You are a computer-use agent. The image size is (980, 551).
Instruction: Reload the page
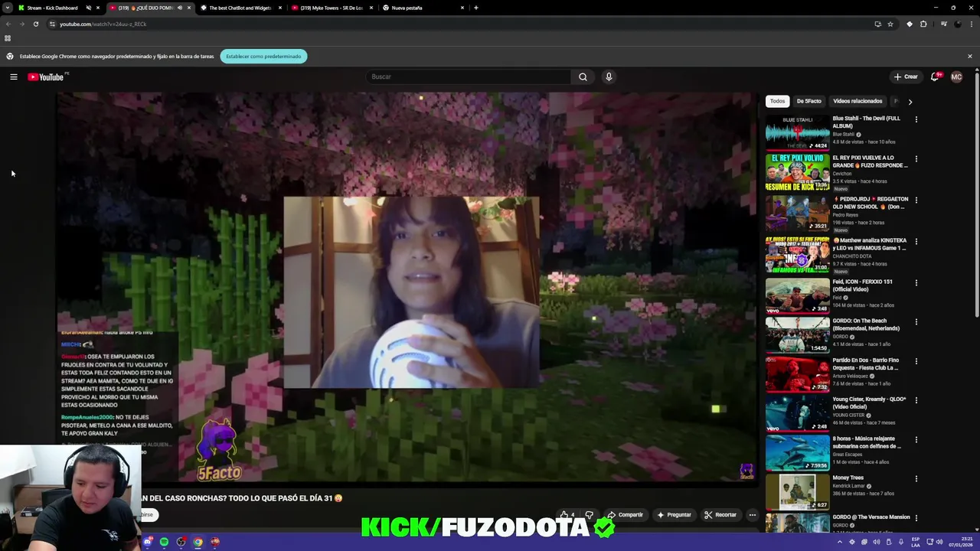click(35, 24)
